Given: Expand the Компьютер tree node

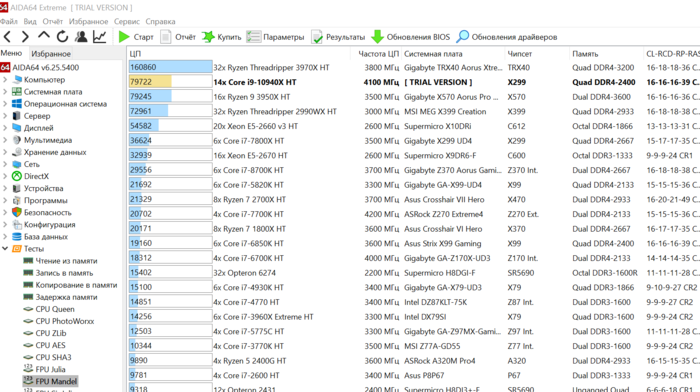Looking at the screenshot, I should 5,79.
